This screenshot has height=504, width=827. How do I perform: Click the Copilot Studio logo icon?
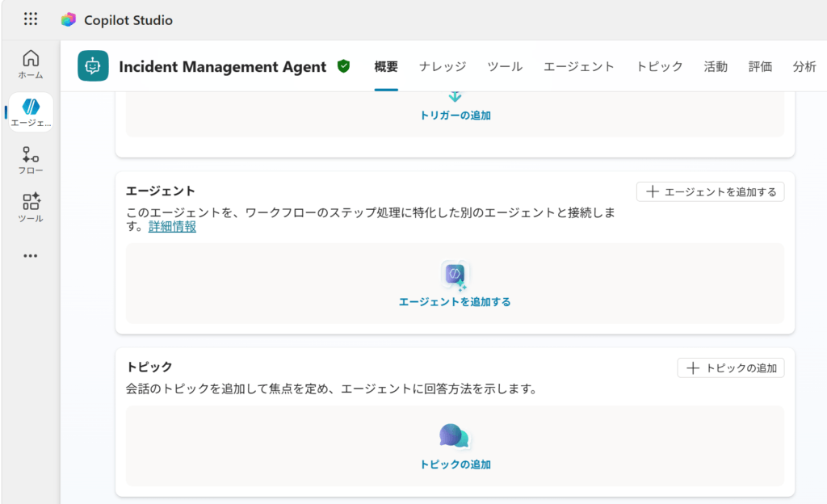click(x=69, y=19)
